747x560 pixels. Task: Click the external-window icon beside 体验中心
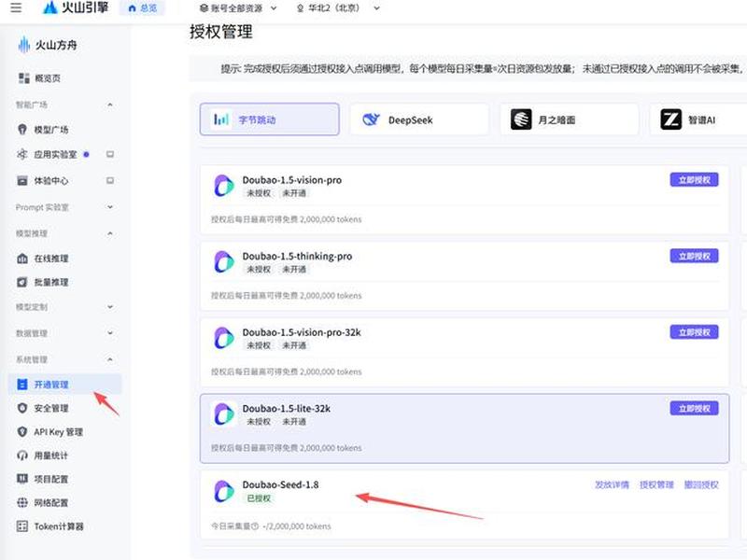[x=110, y=180]
